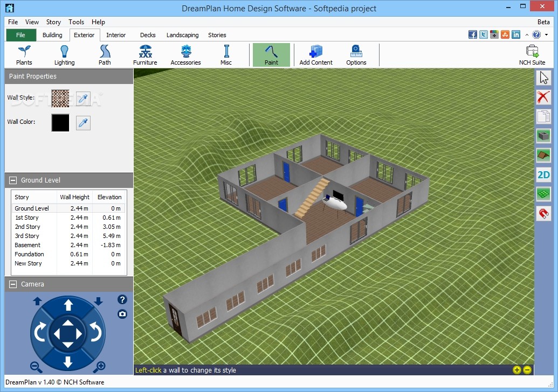Open the Options dialog
This screenshot has height=392, width=558.
click(x=356, y=55)
